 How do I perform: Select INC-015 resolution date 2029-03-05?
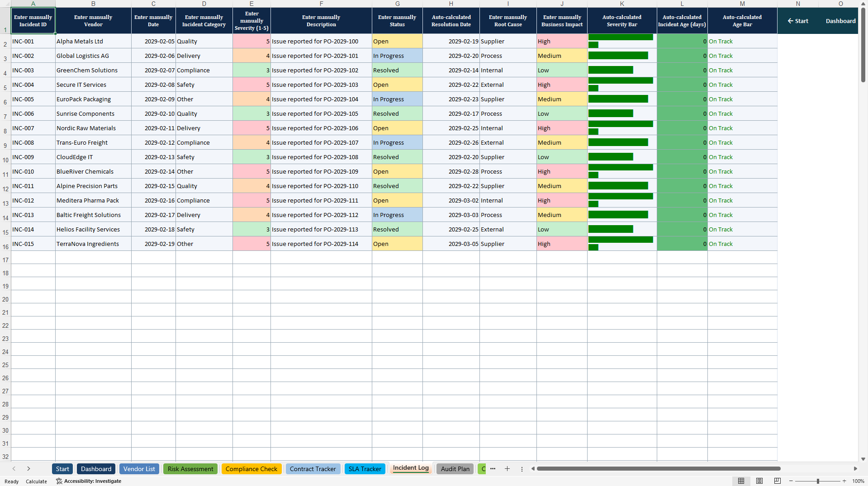pos(451,244)
